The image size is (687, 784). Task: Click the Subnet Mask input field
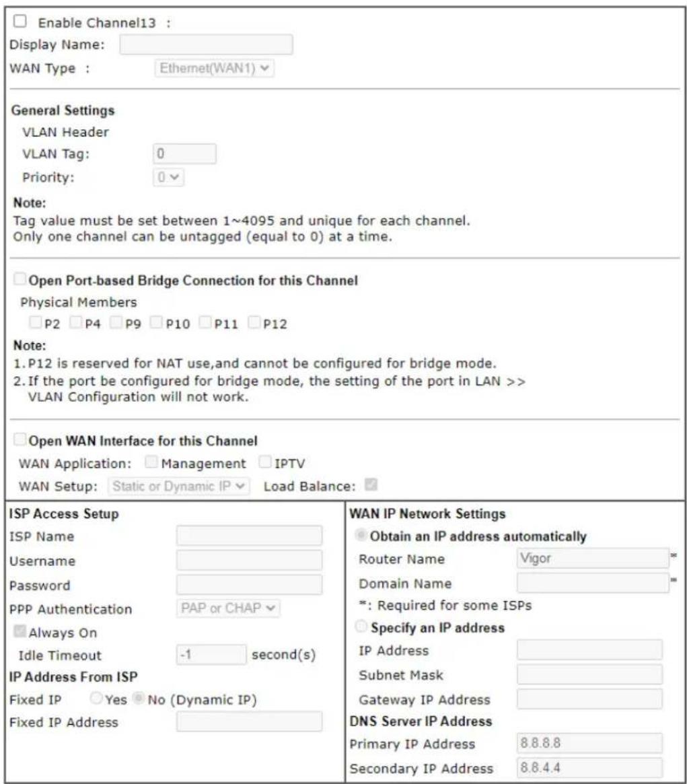click(589, 674)
